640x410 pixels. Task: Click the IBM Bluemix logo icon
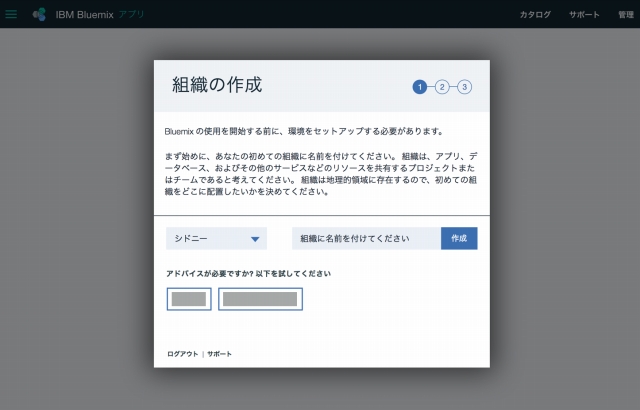pos(39,14)
